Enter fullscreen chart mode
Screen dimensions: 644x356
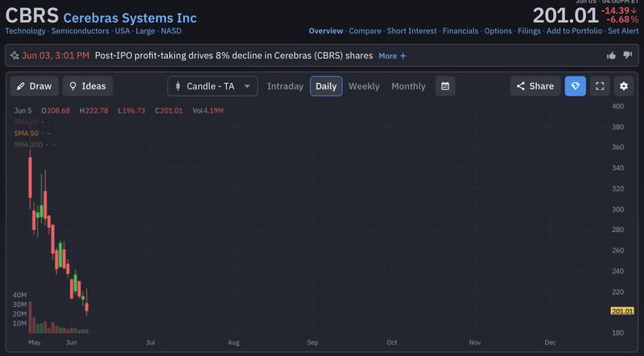tap(600, 86)
